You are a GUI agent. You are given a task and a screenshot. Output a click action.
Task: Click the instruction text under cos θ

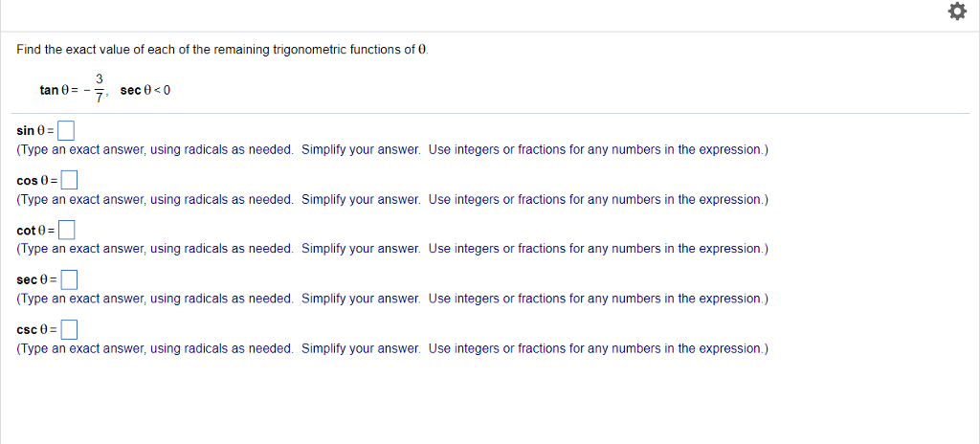[x=391, y=199]
